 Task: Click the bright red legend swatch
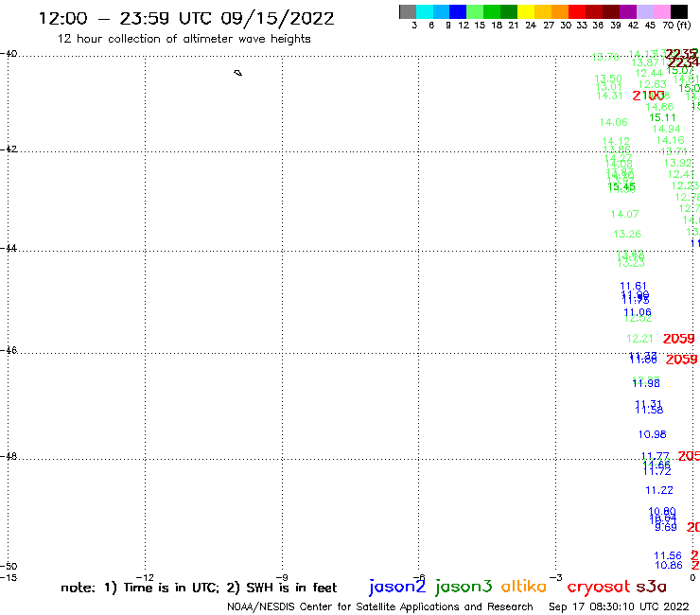(577, 11)
